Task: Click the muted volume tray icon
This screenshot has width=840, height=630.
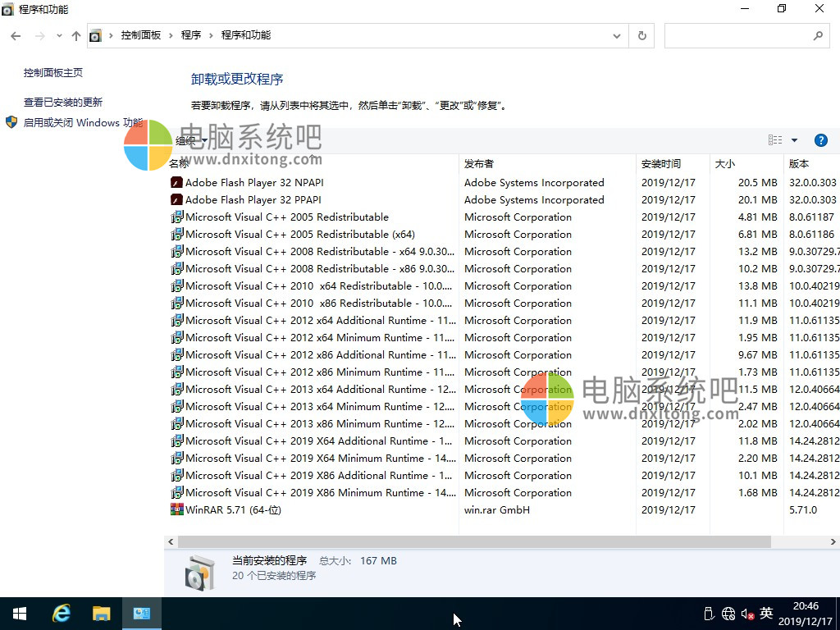Action: coord(747,614)
